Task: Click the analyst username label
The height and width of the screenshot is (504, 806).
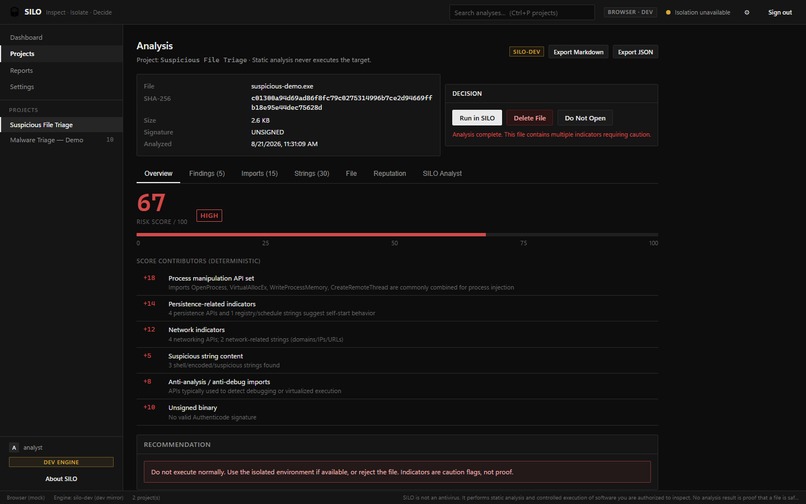Action: pos(33,448)
